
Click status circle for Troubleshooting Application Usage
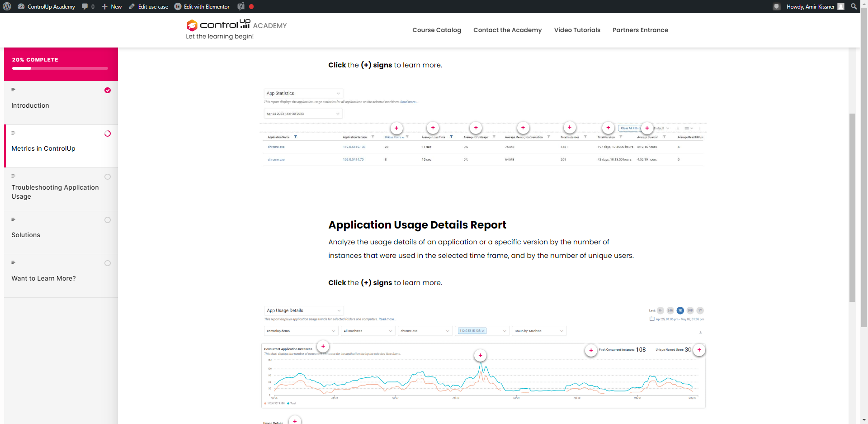coord(108,177)
